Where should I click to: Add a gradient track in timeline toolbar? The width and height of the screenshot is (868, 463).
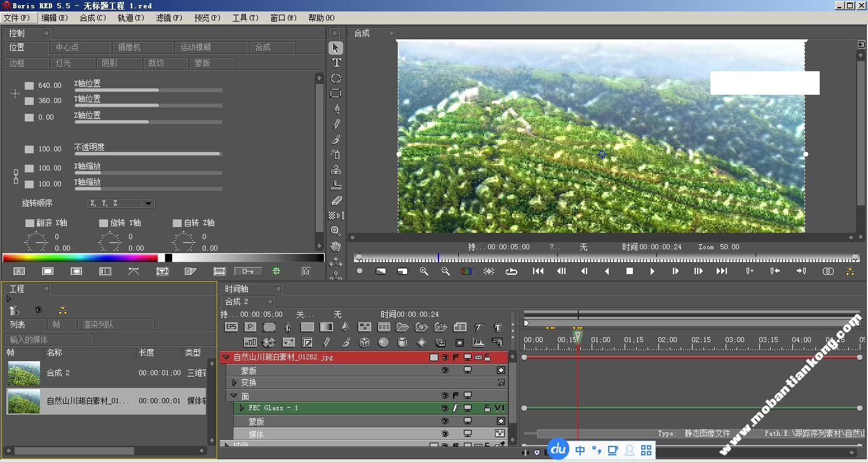coord(327,327)
